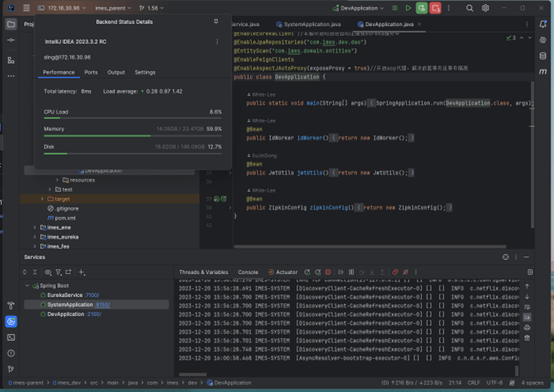Click Collapse All in Services toolbar
Image resolution: width=554 pixels, height=392 pixels.
(x=35, y=272)
